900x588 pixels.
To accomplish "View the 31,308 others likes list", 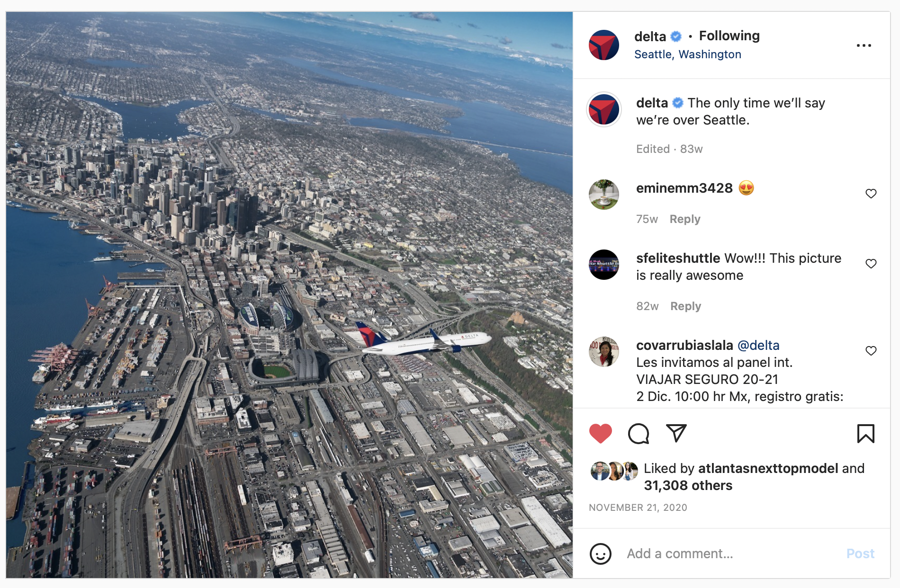I will point(688,486).
